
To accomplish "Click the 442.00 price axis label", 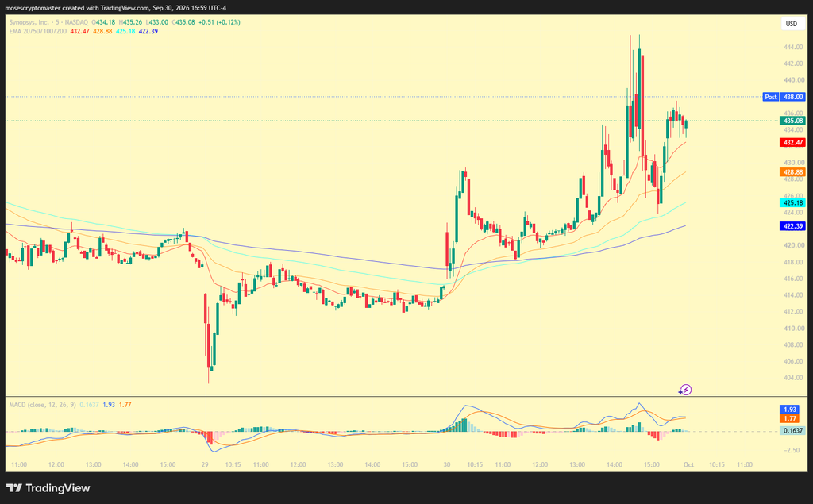I will (x=794, y=63).
